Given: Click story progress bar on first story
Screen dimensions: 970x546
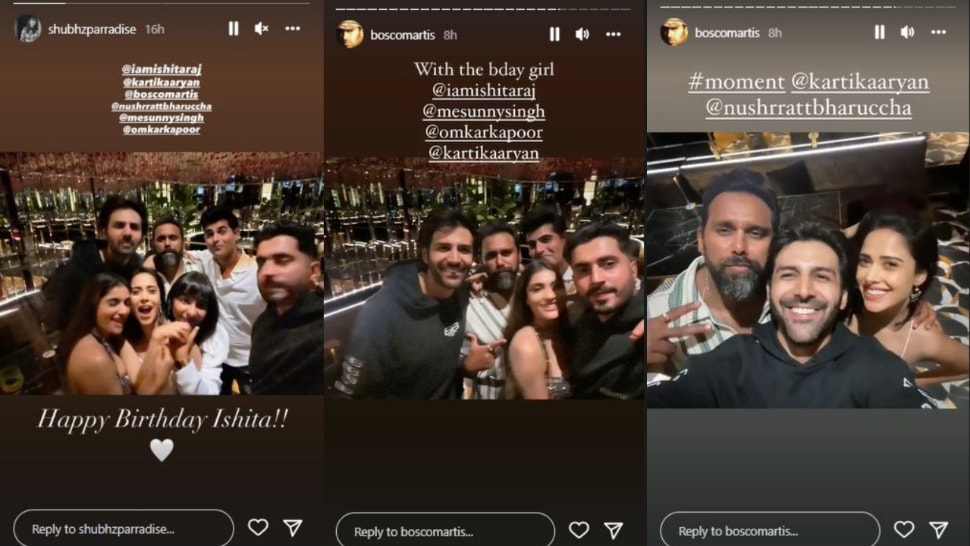Looking at the screenshot, I should pos(161,3).
